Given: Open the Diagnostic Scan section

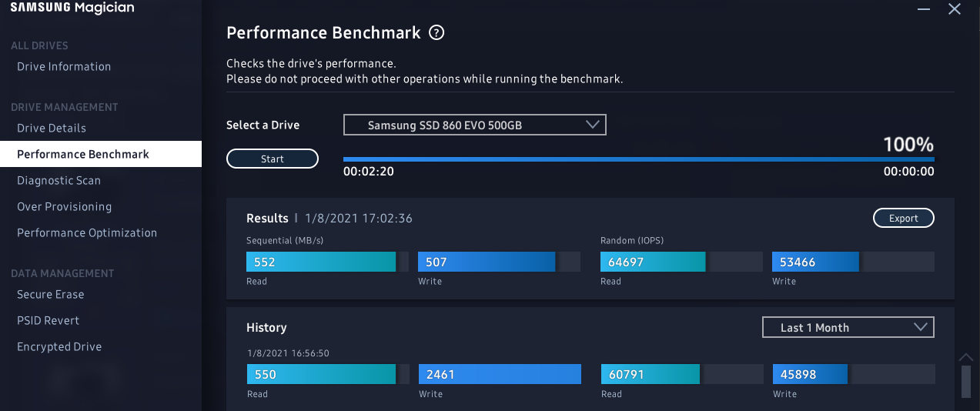Looking at the screenshot, I should point(59,181).
